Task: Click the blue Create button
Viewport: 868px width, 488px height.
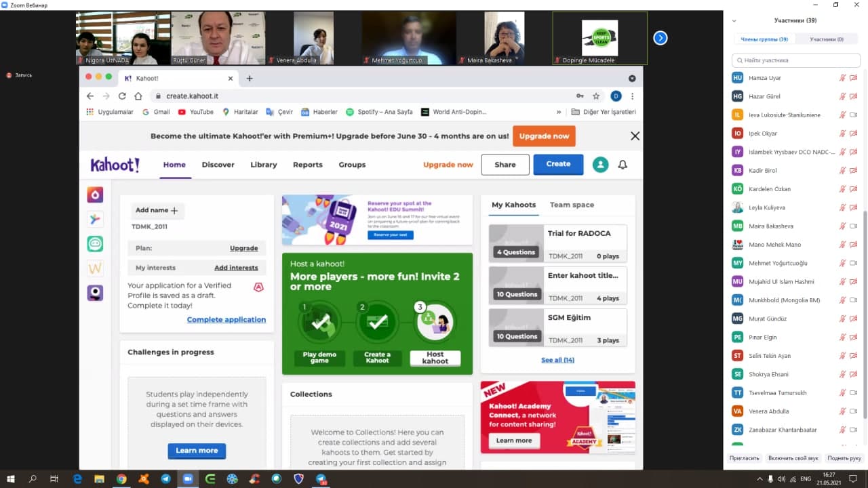Action: pos(558,164)
